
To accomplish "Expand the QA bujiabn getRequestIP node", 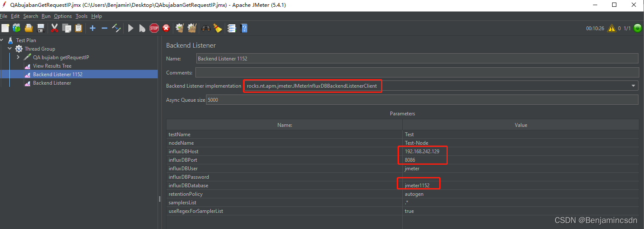I will tap(18, 57).
